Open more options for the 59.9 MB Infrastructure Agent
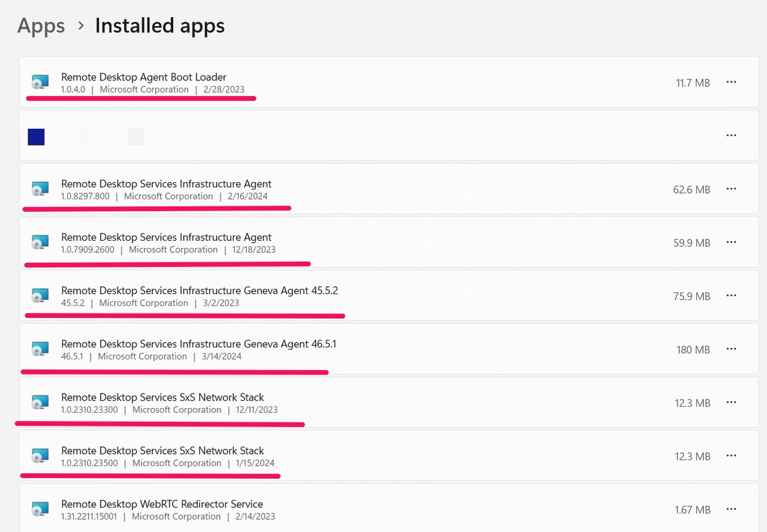 731,242
